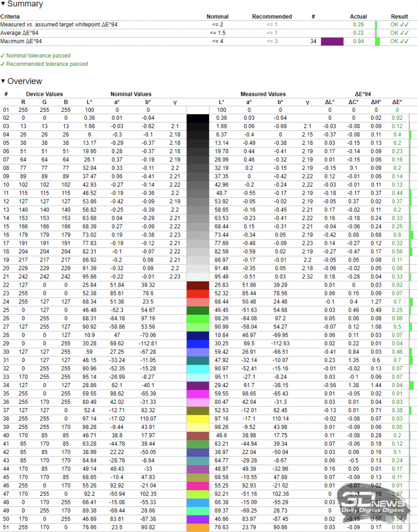
Task: Click measured gamma 2.32 in row 21
Action: [307, 277]
